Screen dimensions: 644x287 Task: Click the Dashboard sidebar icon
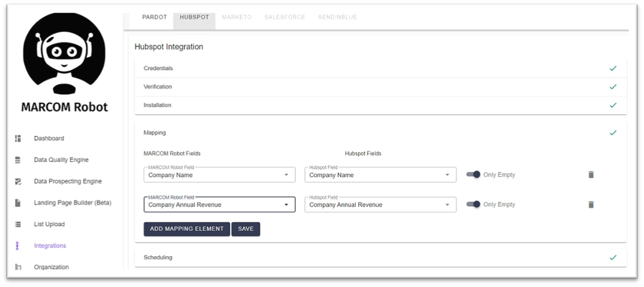tap(18, 139)
